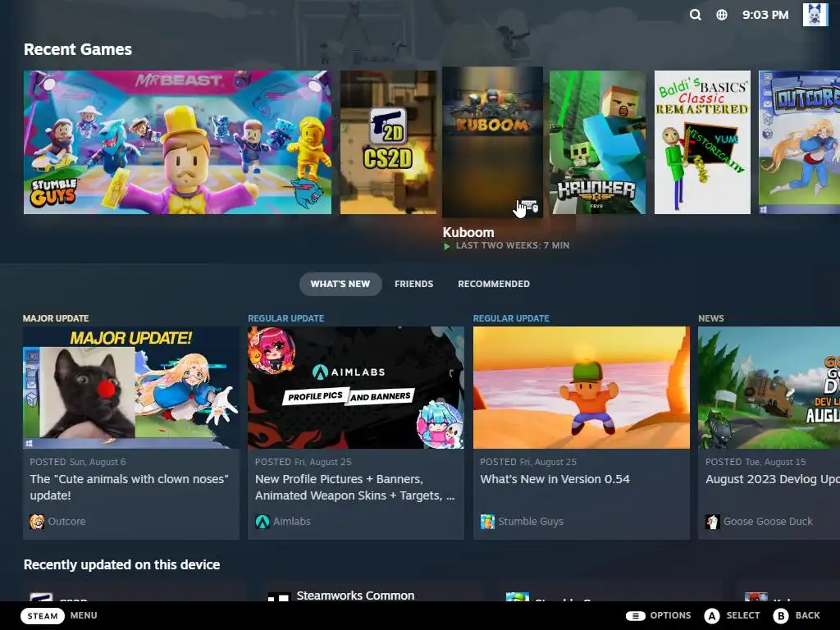
Task: Open the Goose Goose Duck devlog image
Action: (x=769, y=387)
